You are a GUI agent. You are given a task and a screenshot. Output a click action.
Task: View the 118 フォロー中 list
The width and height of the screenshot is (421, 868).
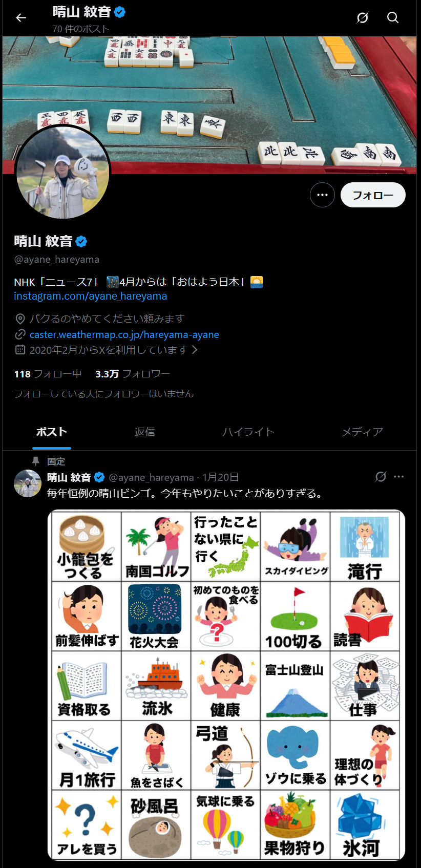48,374
